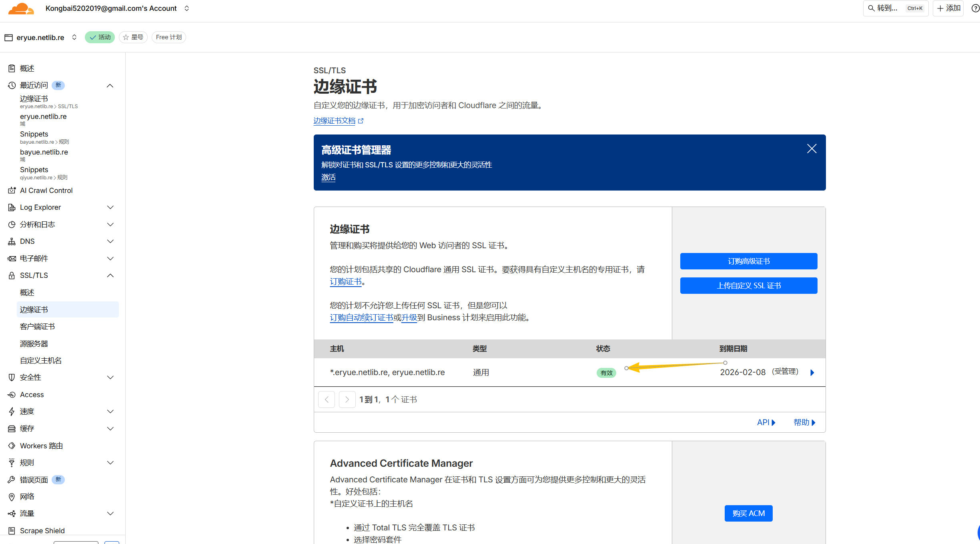The image size is (980, 544).
Task: Go to next certificates page
Action: (x=347, y=399)
